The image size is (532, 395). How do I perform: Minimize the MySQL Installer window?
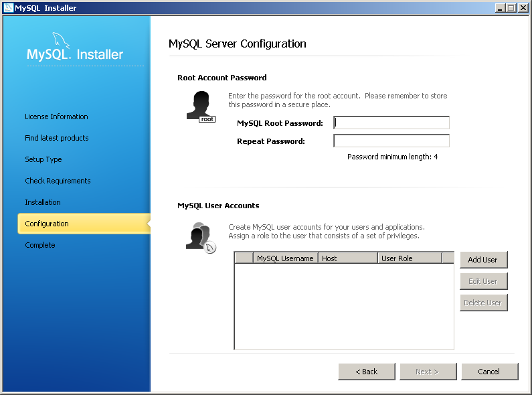pos(499,8)
